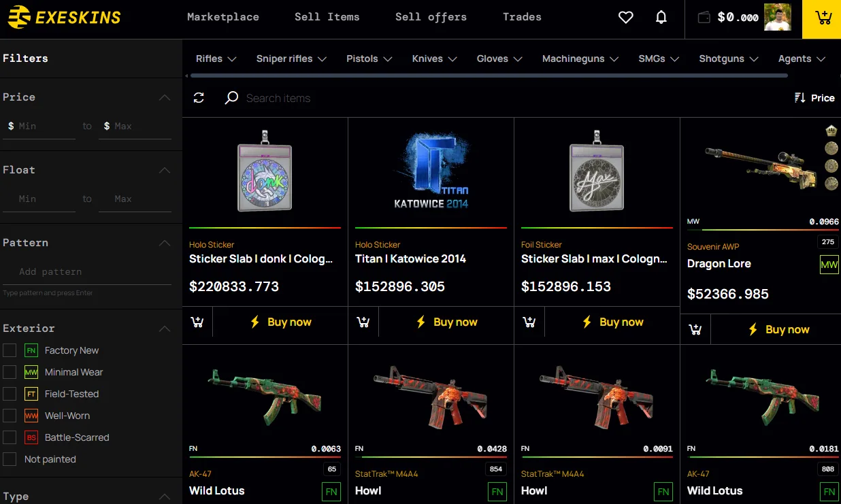Open the Titan Katowice 2014 sticker image
The height and width of the screenshot is (504, 841).
pos(431,170)
